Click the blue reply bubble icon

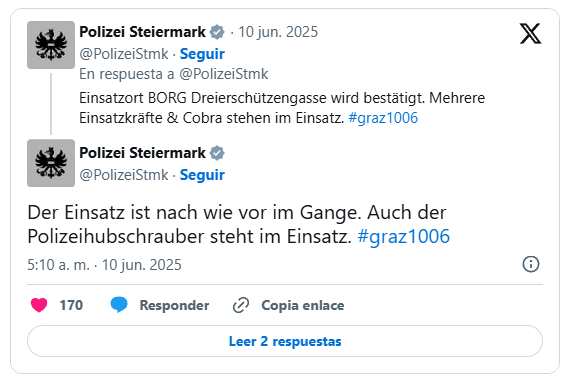(x=119, y=305)
